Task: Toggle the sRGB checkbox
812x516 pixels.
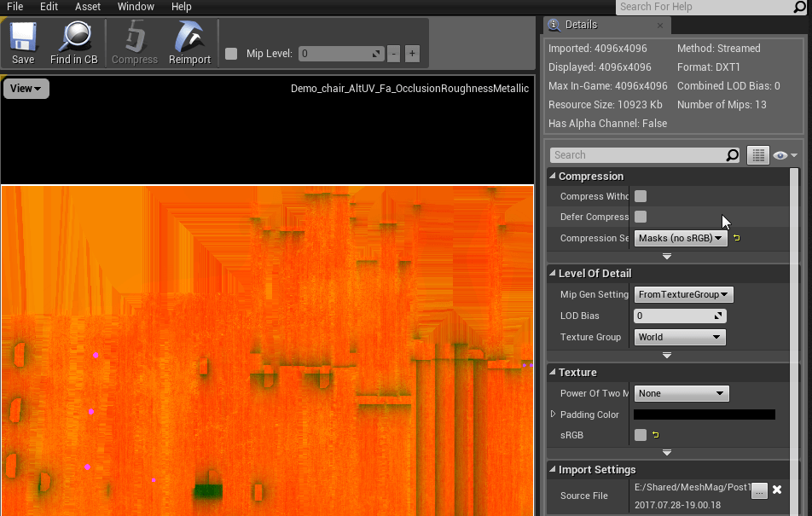Action: (641, 435)
